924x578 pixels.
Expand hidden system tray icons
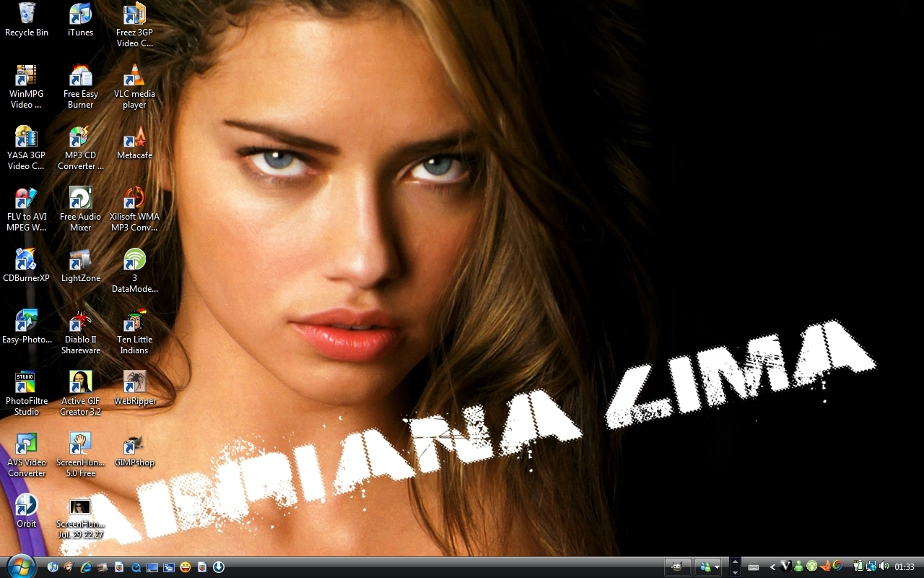[x=773, y=567]
